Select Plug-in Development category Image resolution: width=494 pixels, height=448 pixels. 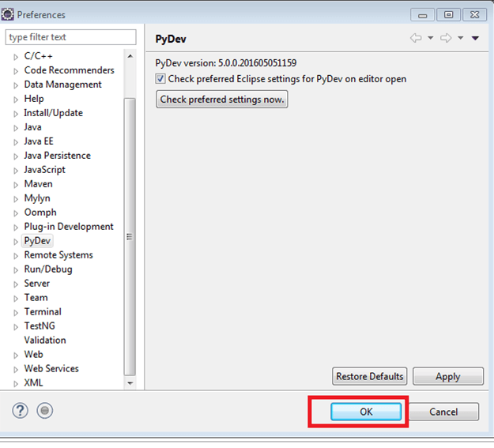pos(69,227)
